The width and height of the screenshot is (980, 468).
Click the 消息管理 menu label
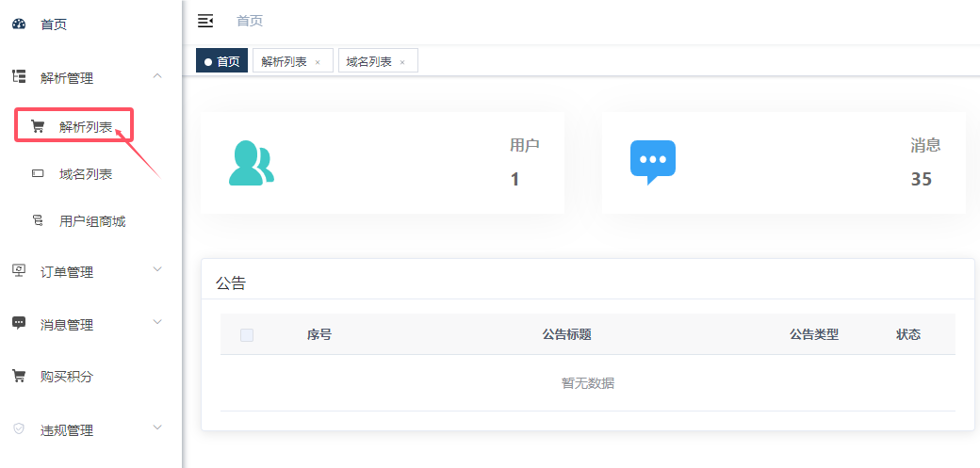[x=67, y=325]
